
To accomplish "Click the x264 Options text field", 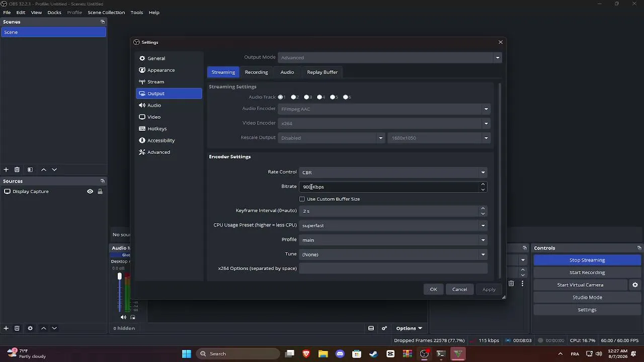I will click(x=393, y=268).
